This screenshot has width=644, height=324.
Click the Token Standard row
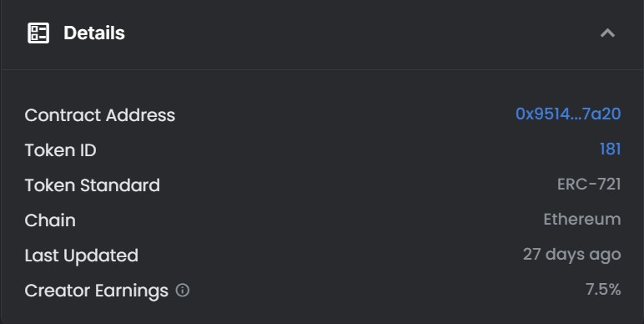(x=323, y=185)
